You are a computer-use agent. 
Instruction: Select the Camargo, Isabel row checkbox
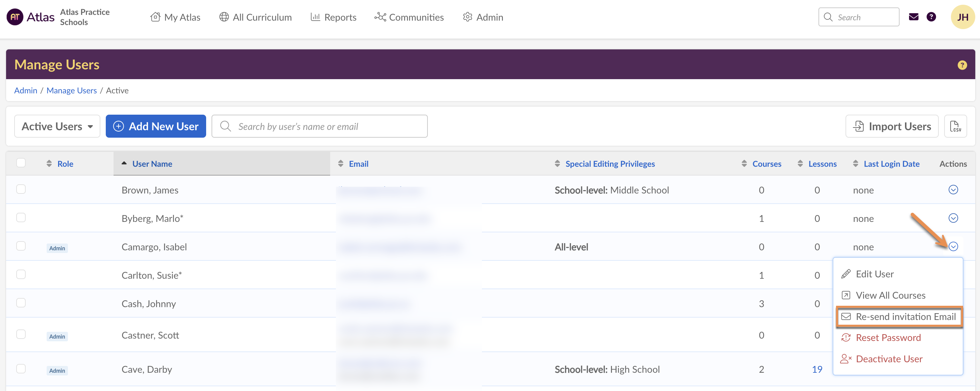(21, 246)
